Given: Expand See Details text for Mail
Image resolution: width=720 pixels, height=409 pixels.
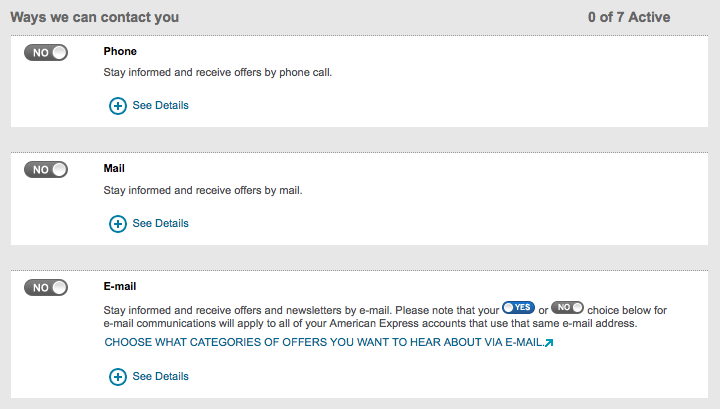Looking at the screenshot, I should pos(160,224).
